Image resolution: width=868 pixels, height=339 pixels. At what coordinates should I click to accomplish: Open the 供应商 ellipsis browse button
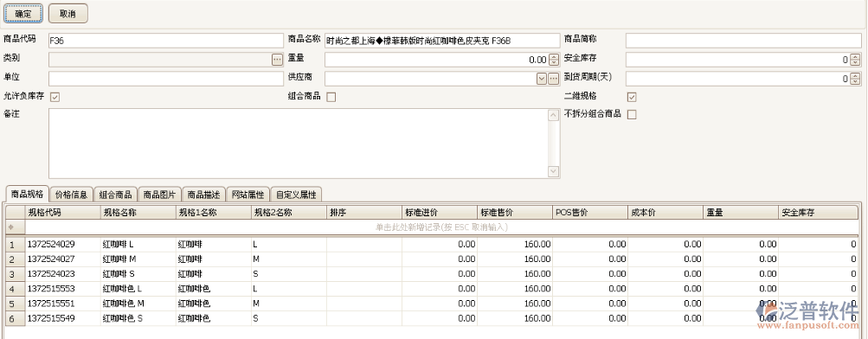[554, 79]
